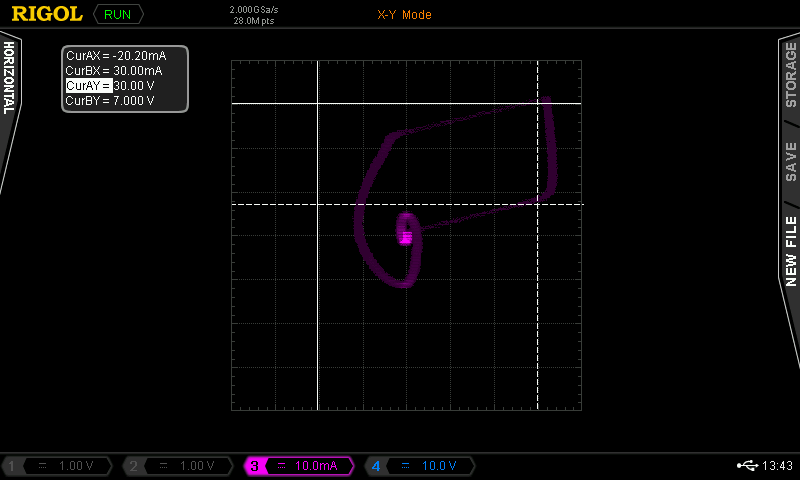Click the solid vertical cursor AX line
Viewport: 800px width, 480px height.
pos(317,300)
